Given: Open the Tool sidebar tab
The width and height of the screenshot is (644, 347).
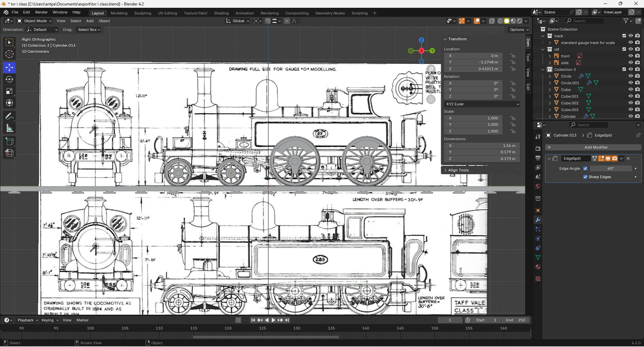Looking at the screenshot, I should point(528,58).
